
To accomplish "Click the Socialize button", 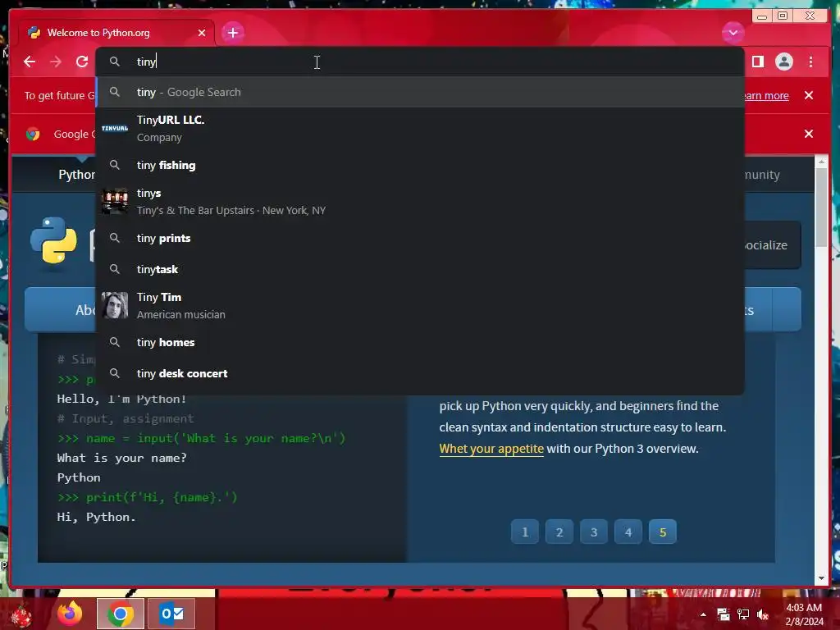I will click(773, 244).
